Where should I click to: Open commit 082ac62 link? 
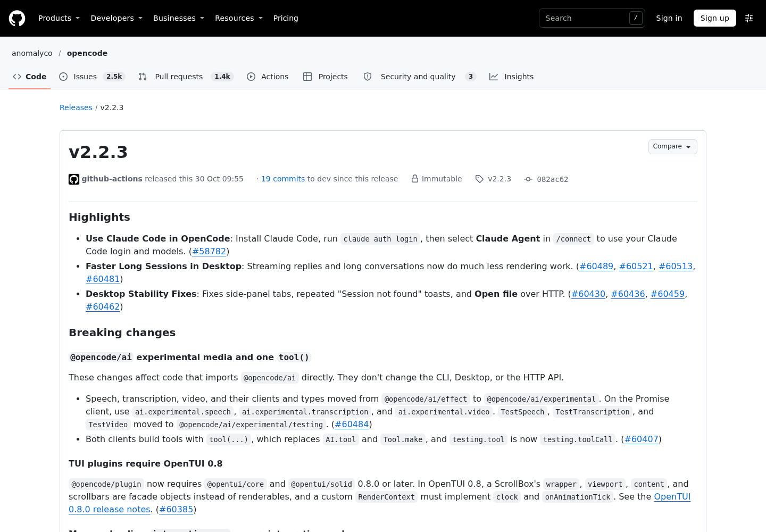[553, 179]
